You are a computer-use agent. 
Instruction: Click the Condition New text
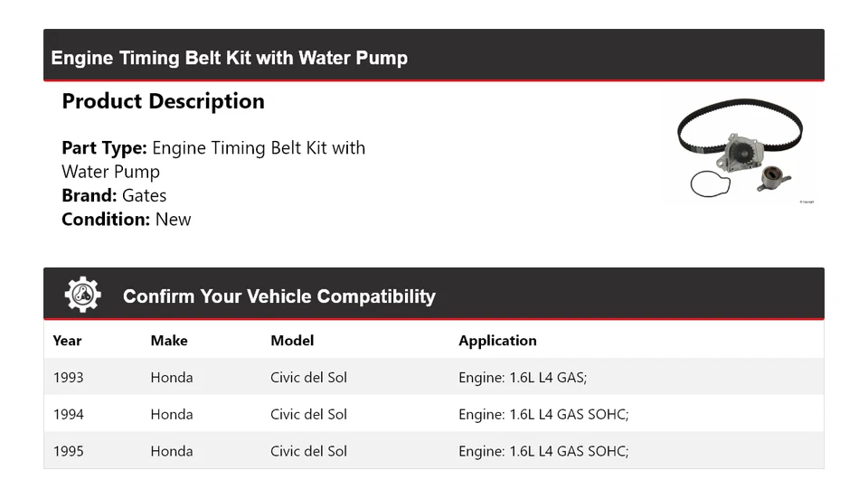[x=126, y=219]
